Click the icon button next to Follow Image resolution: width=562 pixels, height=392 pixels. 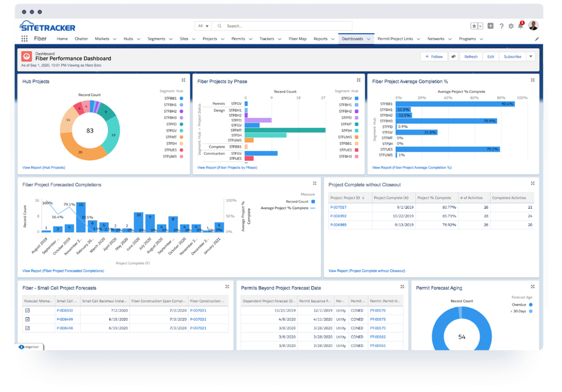(x=453, y=57)
